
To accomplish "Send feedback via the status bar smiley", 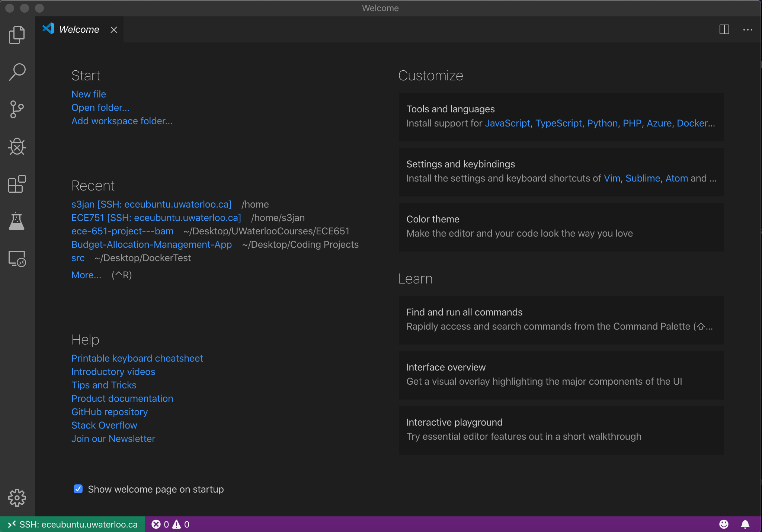I will (x=723, y=524).
